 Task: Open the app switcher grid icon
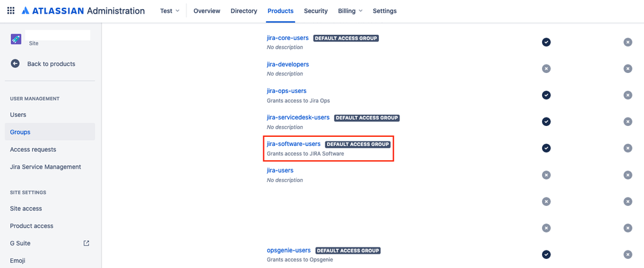(11, 11)
